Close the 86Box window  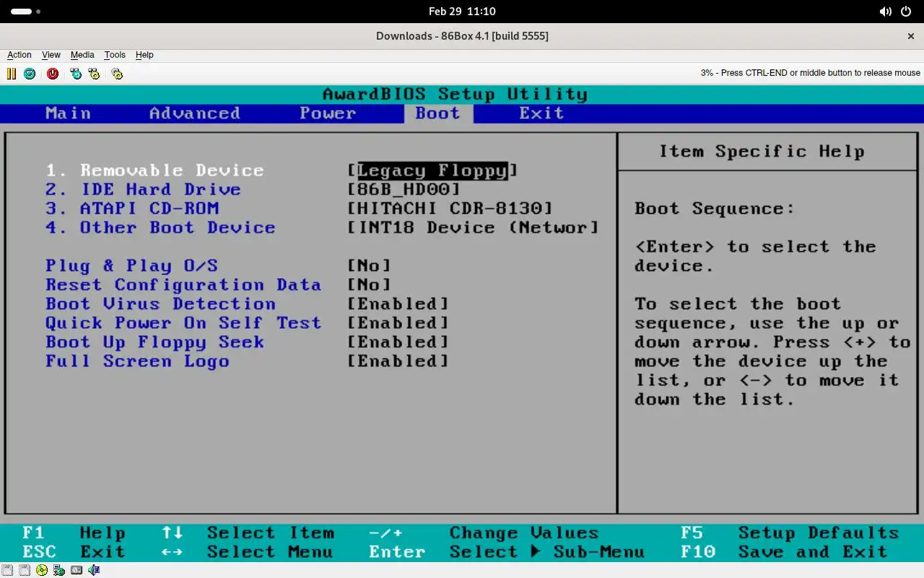pos(911,36)
